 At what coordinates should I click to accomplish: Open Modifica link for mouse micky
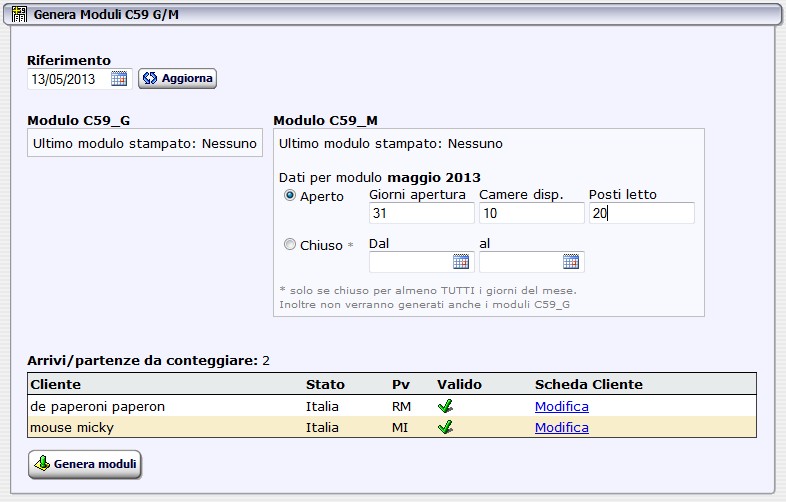point(561,427)
